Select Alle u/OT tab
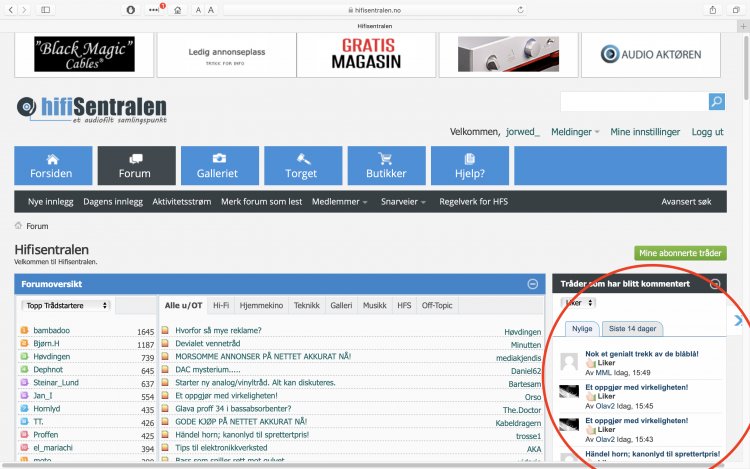 tap(184, 305)
